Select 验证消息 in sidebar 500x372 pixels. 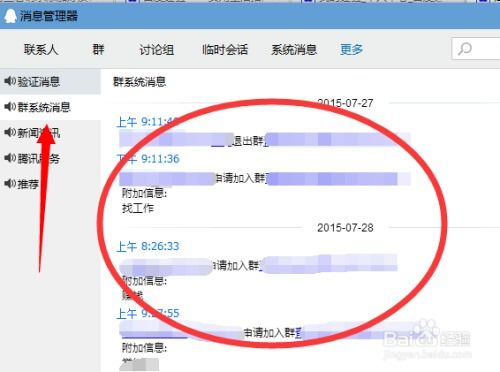click(50, 81)
